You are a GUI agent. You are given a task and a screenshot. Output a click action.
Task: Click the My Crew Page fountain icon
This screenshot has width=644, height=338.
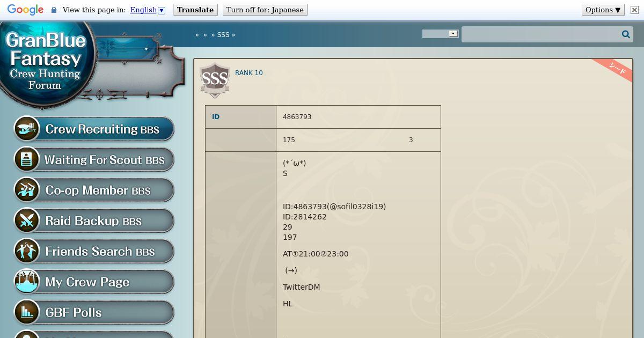tap(27, 282)
